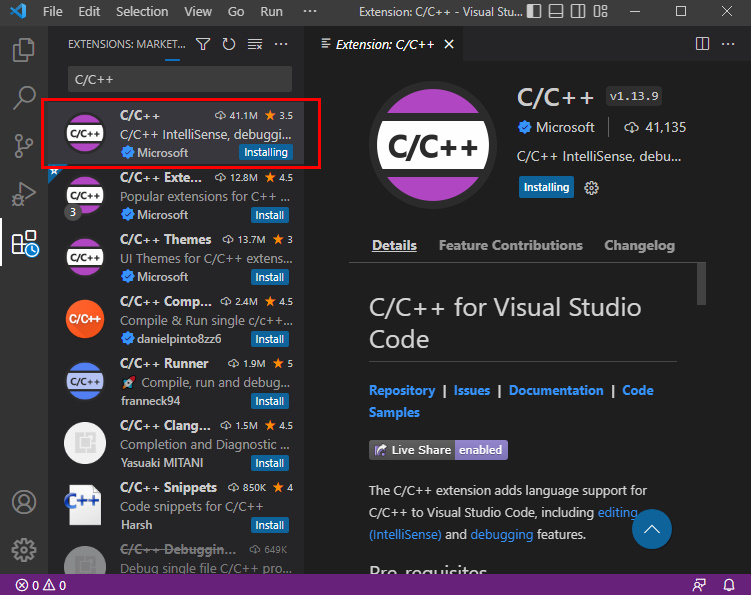Filter extensions using the funnel icon
This screenshot has width=751, height=595.
(x=203, y=44)
